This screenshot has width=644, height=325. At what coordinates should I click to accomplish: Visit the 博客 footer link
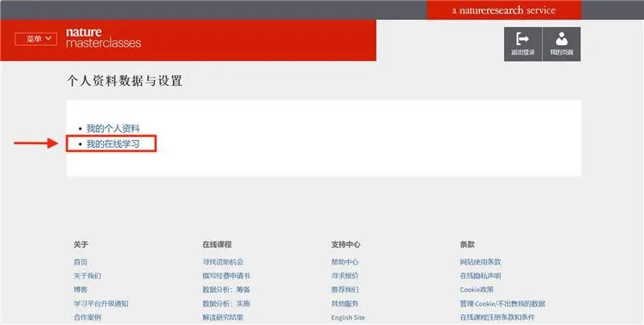tap(80, 290)
